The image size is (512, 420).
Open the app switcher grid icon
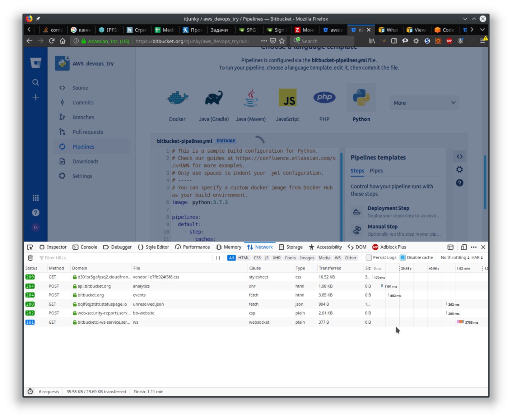click(x=36, y=198)
